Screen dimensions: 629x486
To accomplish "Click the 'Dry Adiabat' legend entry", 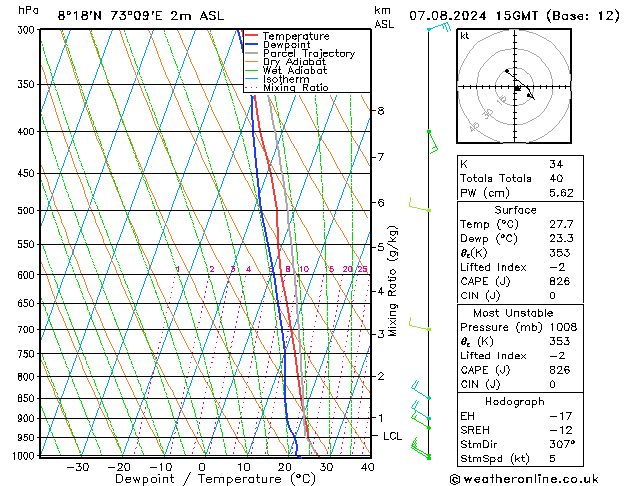I will [294, 62].
